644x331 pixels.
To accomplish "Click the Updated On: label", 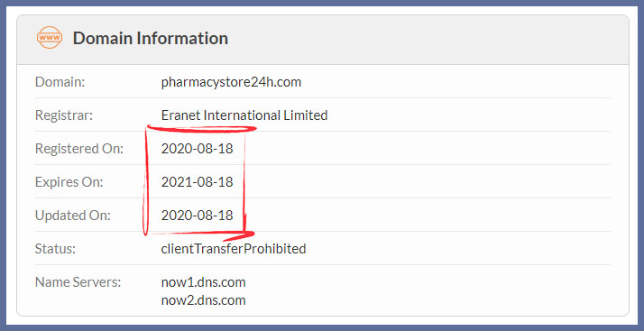I will point(73,216).
